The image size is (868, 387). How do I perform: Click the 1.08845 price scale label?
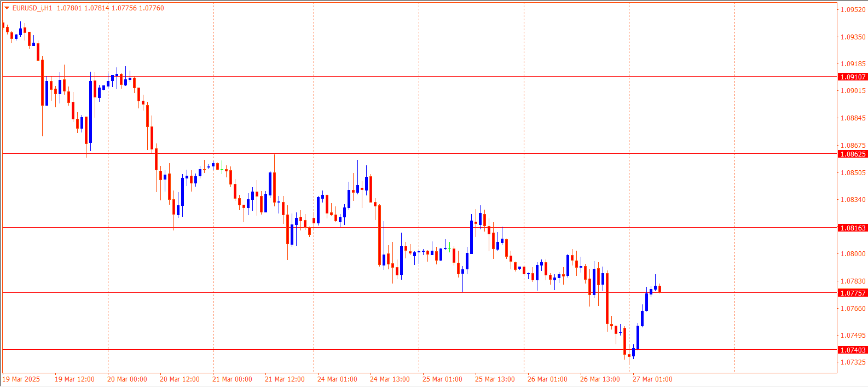(x=853, y=118)
